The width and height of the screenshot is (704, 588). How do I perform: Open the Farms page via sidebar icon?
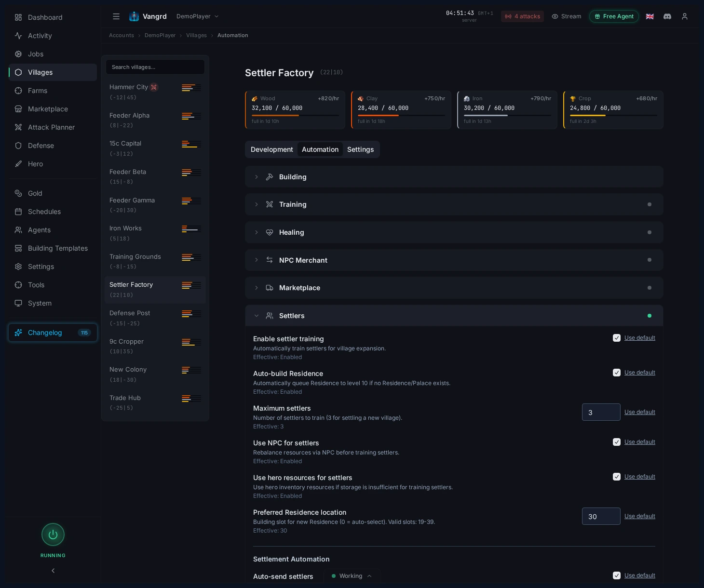tap(19, 91)
